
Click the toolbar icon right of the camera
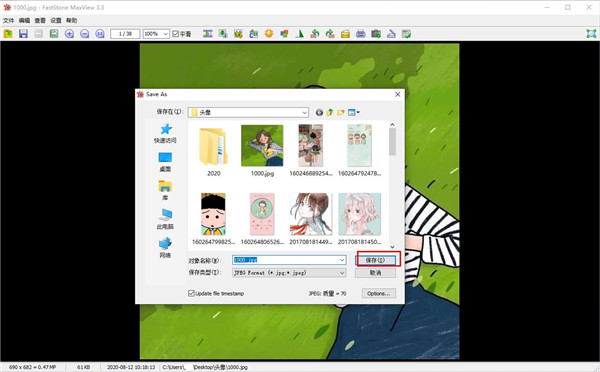point(391,34)
